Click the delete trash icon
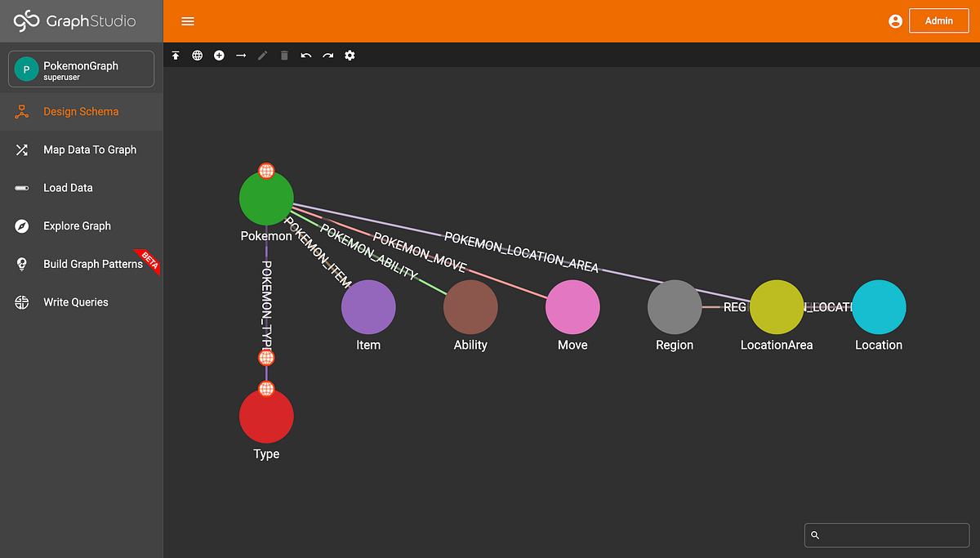Image resolution: width=980 pixels, height=558 pixels. (x=283, y=55)
